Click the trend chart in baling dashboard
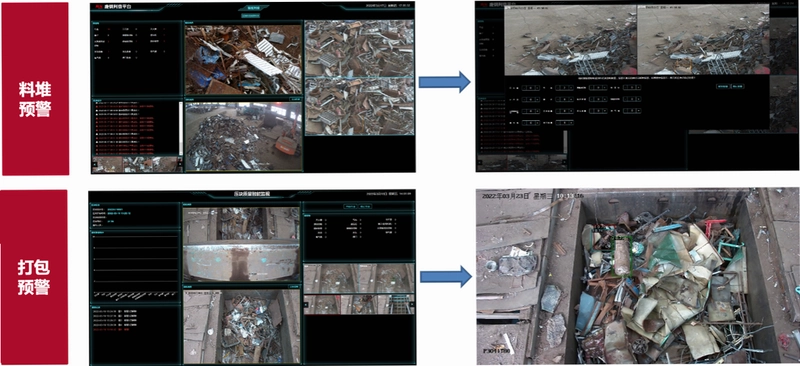Viewport: 800px width, 366px height. coord(135,268)
